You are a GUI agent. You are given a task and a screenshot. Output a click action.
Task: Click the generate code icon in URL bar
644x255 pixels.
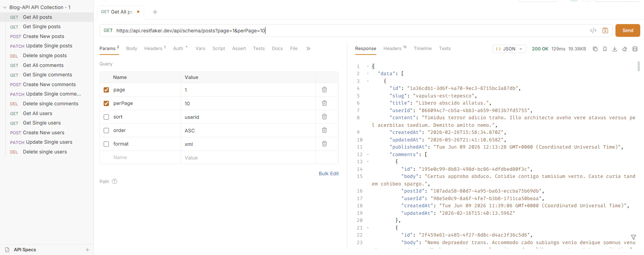[593, 30]
